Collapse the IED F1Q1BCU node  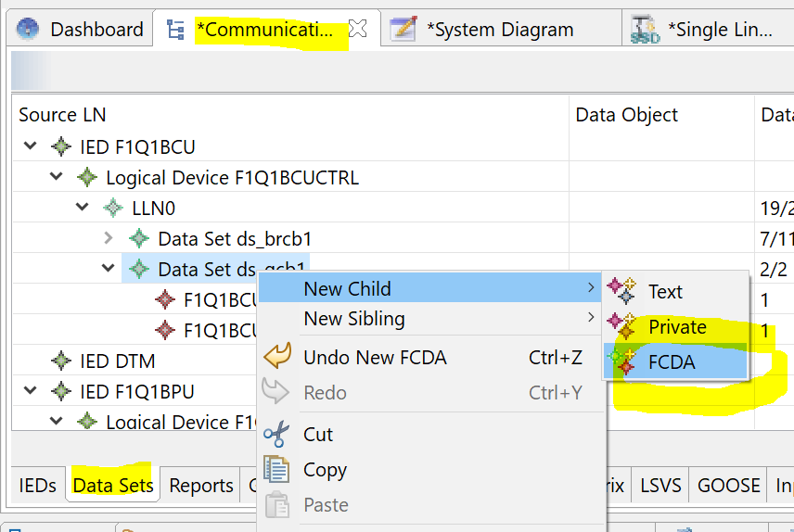click(32, 146)
